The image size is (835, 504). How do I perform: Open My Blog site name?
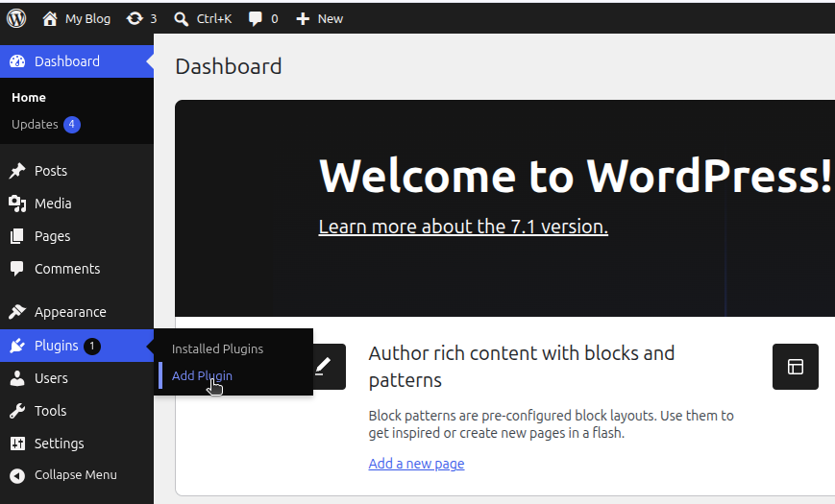tap(87, 18)
